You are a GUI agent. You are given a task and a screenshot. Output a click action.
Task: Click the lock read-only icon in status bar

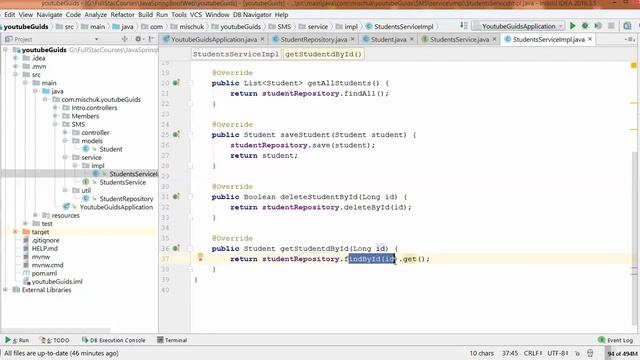pyautogui.click(x=578, y=353)
